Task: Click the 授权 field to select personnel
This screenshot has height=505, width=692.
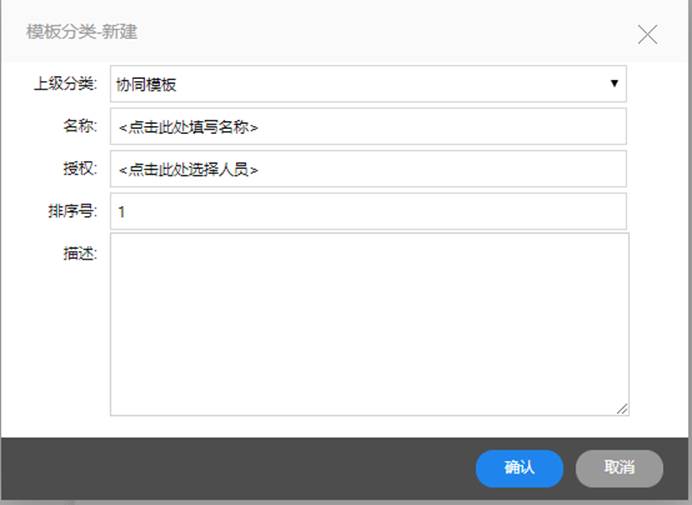Action: [368, 169]
